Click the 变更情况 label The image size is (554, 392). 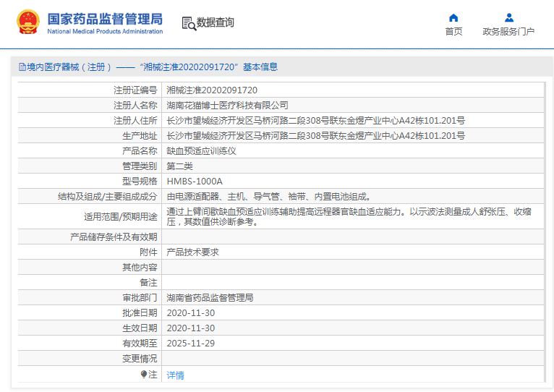pos(140,359)
